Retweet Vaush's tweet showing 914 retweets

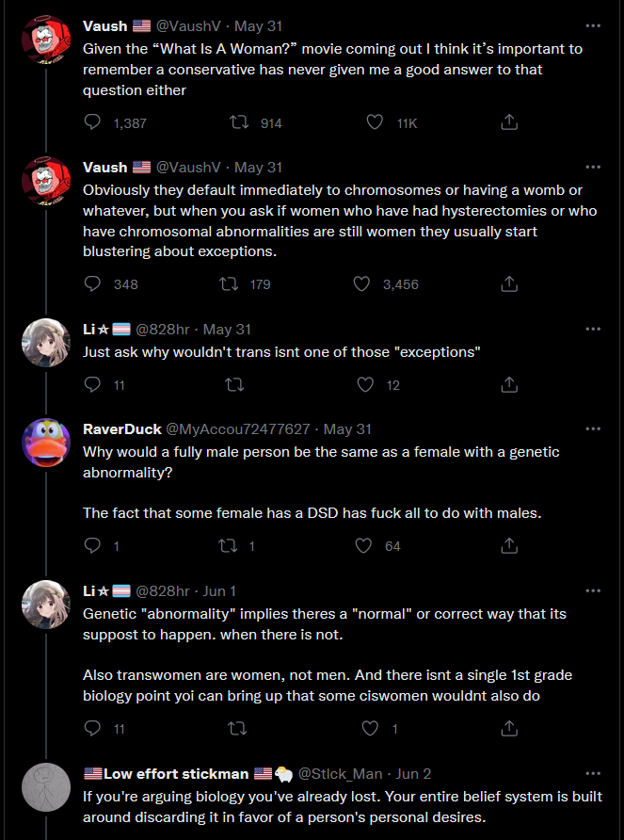[239, 122]
